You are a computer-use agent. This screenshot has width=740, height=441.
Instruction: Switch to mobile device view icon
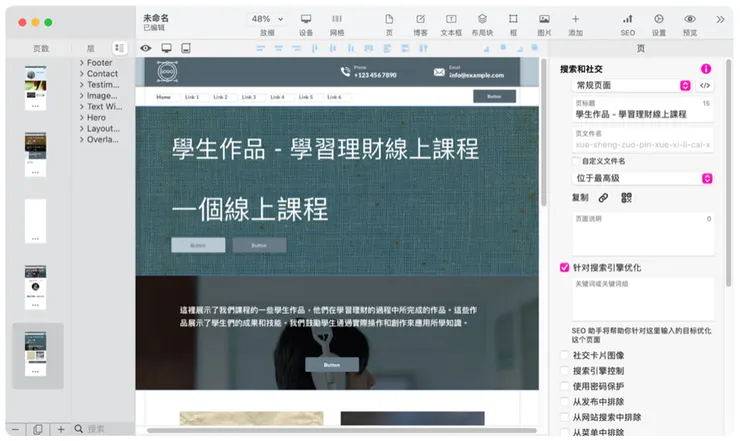click(x=186, y=48)
